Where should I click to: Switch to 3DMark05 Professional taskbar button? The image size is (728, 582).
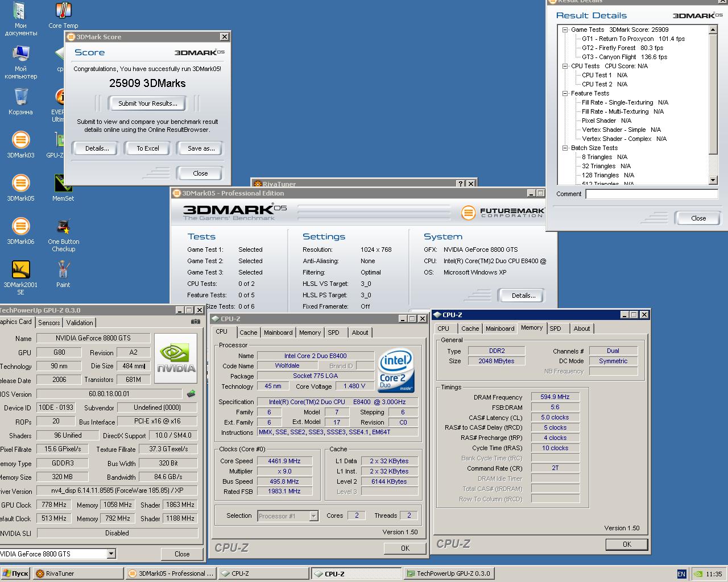click(171, 574)
